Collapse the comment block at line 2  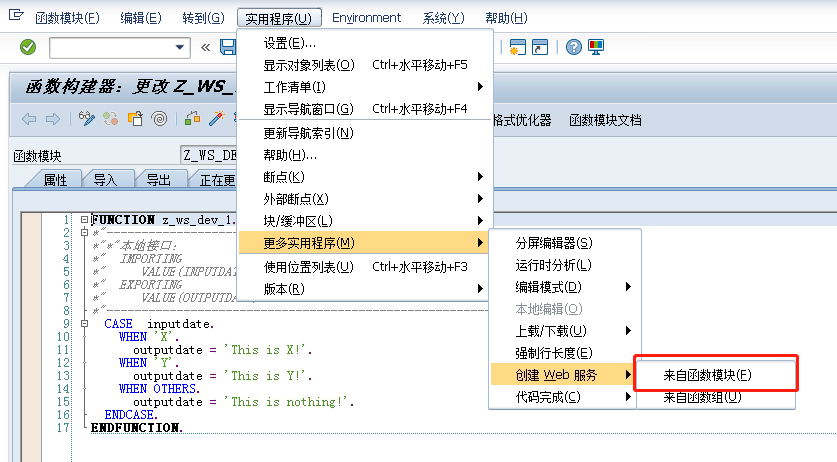[x=84, y=232]
